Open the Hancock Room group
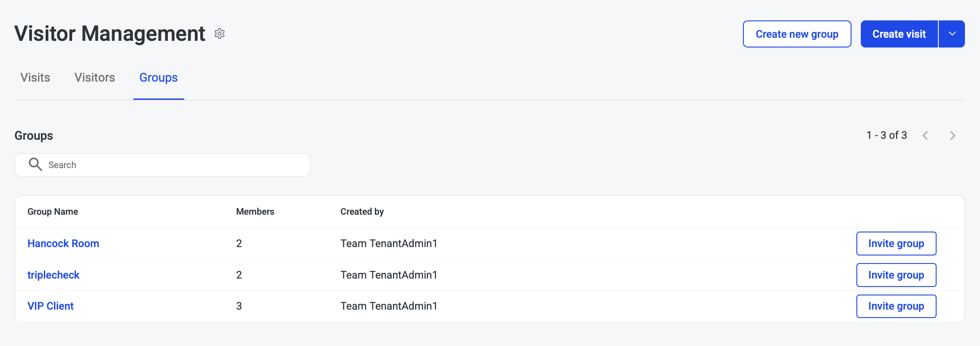This screenshot has width=980, height=346. 63,244
